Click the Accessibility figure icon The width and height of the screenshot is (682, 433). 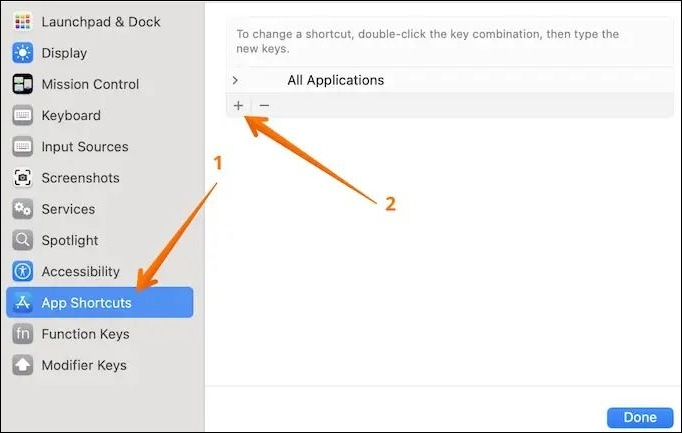coord(23,271)
